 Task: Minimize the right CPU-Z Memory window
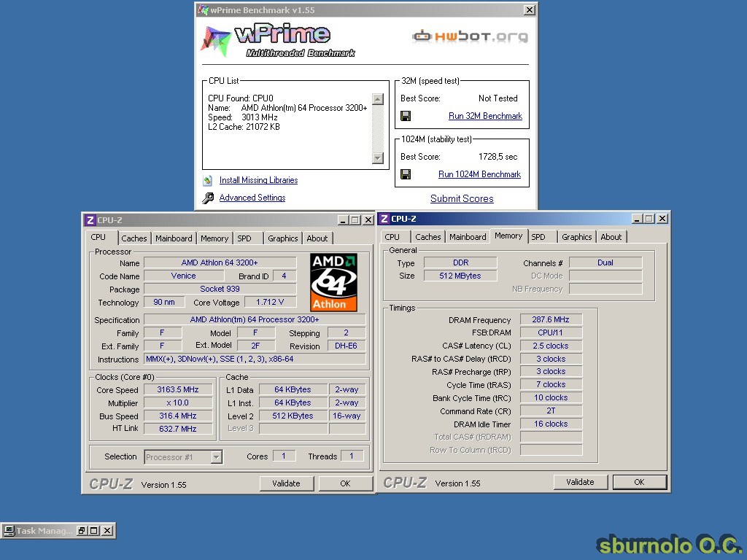(637, 219)
